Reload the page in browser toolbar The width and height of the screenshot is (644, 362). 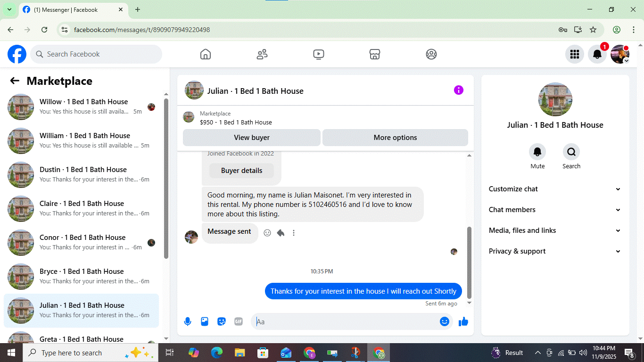point(44,30)
